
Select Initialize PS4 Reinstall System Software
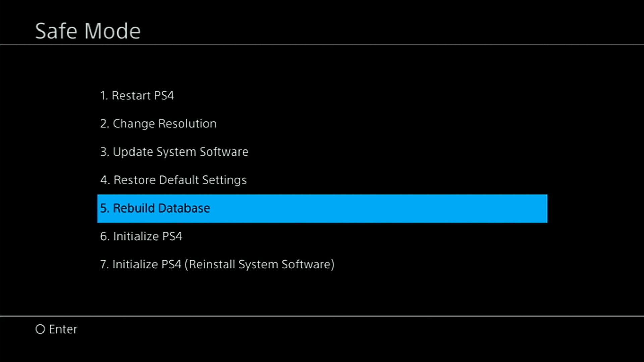point(217,264)
